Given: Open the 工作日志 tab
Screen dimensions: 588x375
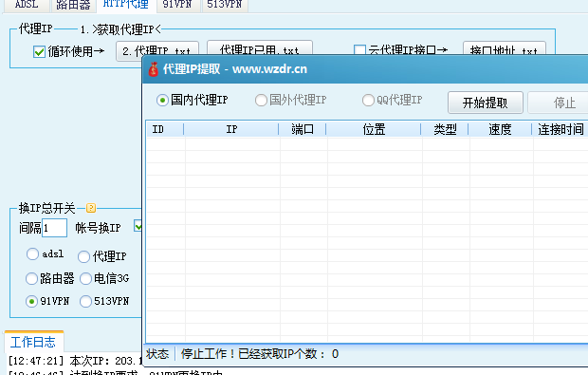Looking at the screenshot, I should 33,342.
